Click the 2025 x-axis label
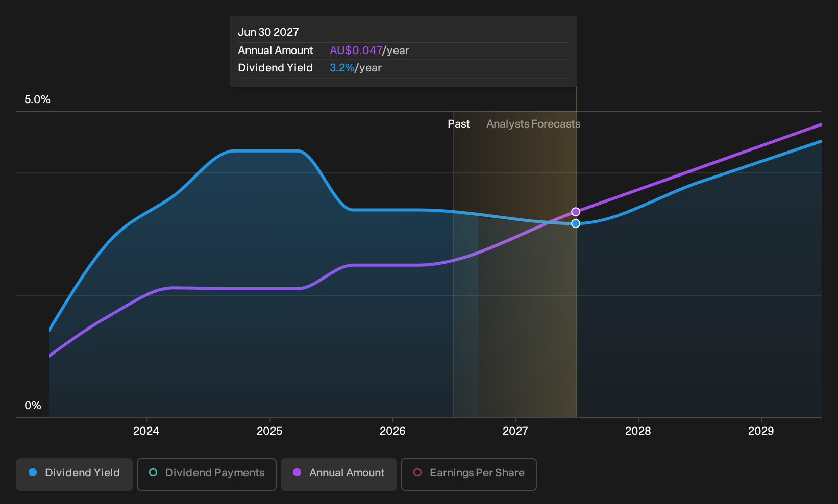Viewport: 838px width, 504px height. pos(269,431)
